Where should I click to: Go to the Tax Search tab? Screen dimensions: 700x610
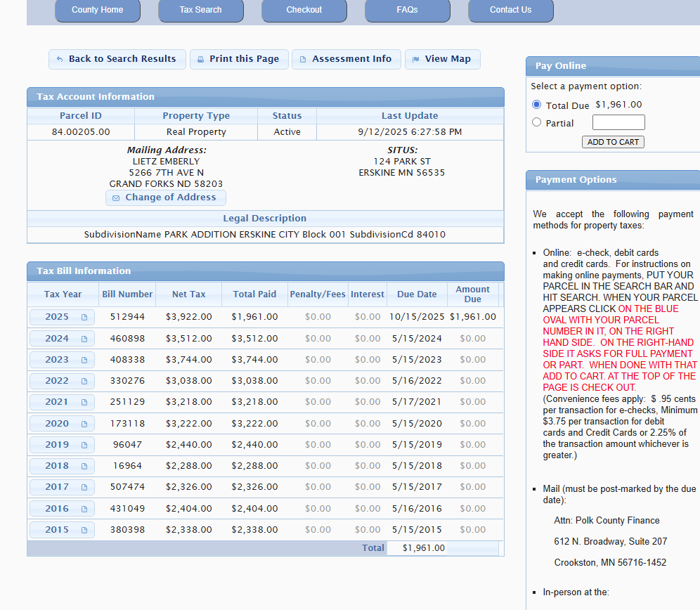[200, 10]
